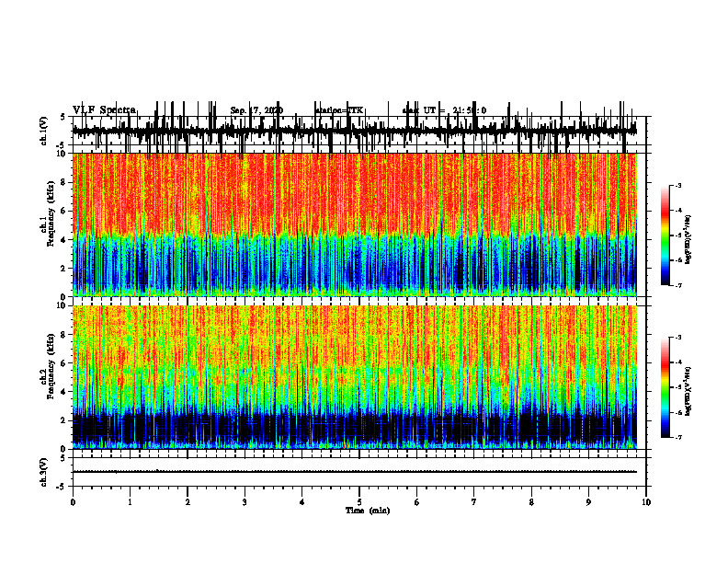Screen dimensions: 728x563
Task: Click the '-7' value on ch.2 color bar
Action: click(x=677, y=437)
